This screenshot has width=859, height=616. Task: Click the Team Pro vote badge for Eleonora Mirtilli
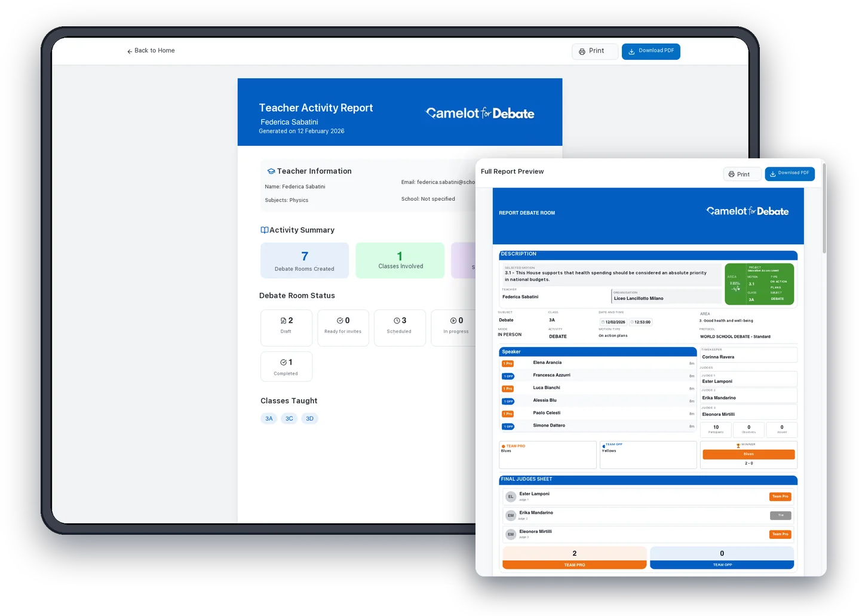coord(780,534)
